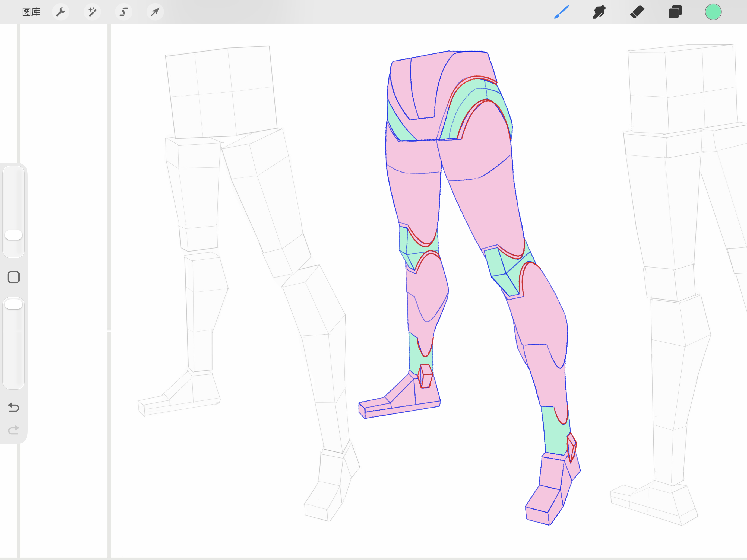Viewport: 747px width, 560px height.
Task: Open the Adjustments magic wand menu
Action: [92, 12]
